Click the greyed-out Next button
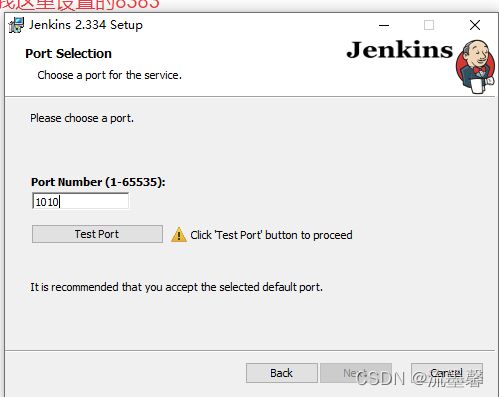The height and width of the screenshot is (397, 499). 356,373
